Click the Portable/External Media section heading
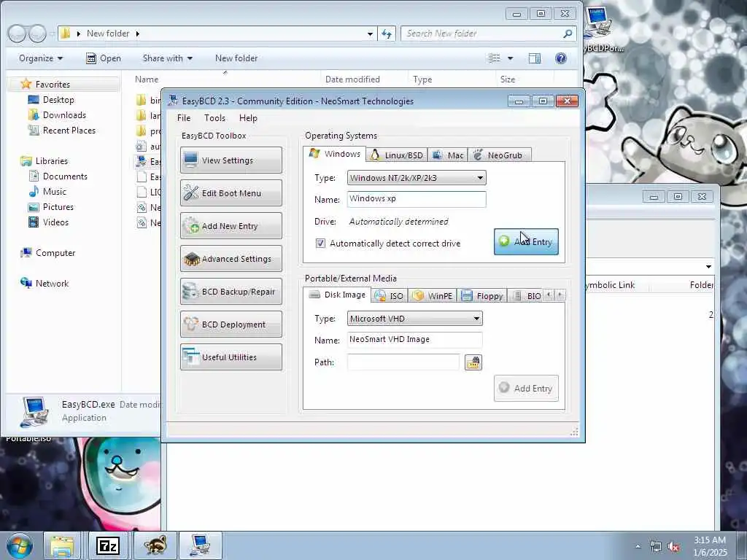Screen dimensions: 747x560 tap(351, 279)
